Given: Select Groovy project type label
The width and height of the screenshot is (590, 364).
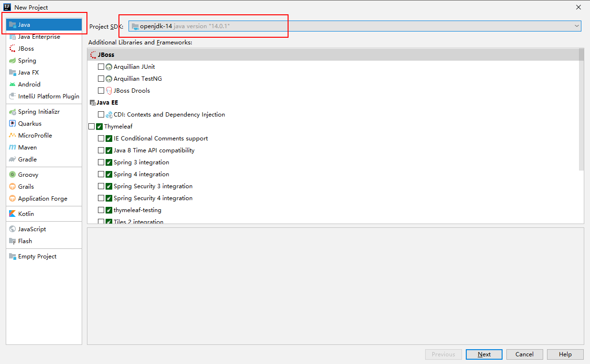Looking at the screenshot, I should pyautogui.click(x=28, y=175).
